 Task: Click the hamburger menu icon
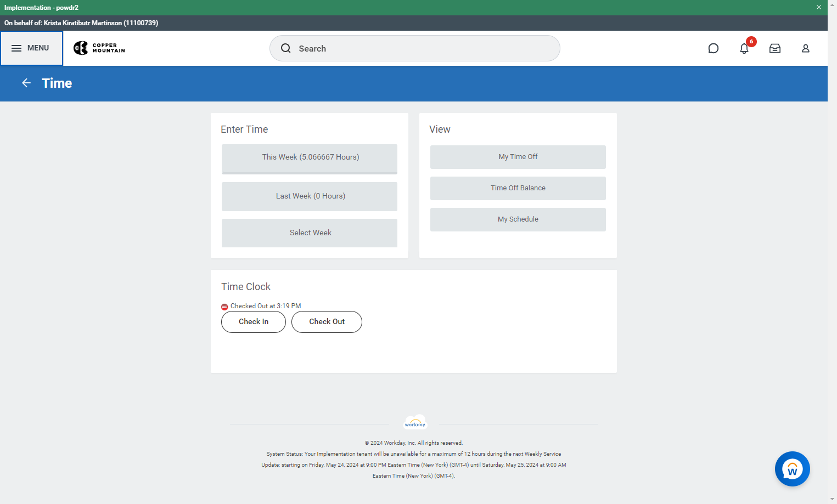(16, 48)
